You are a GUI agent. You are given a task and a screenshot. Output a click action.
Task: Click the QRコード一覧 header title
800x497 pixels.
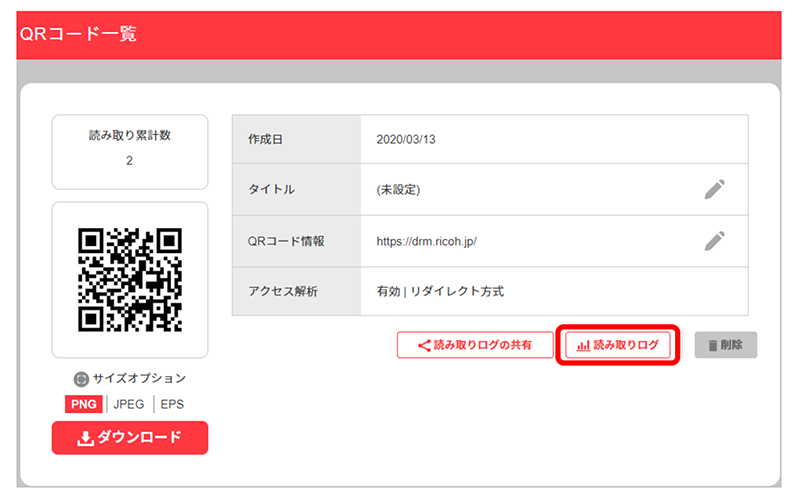(78, 34)
